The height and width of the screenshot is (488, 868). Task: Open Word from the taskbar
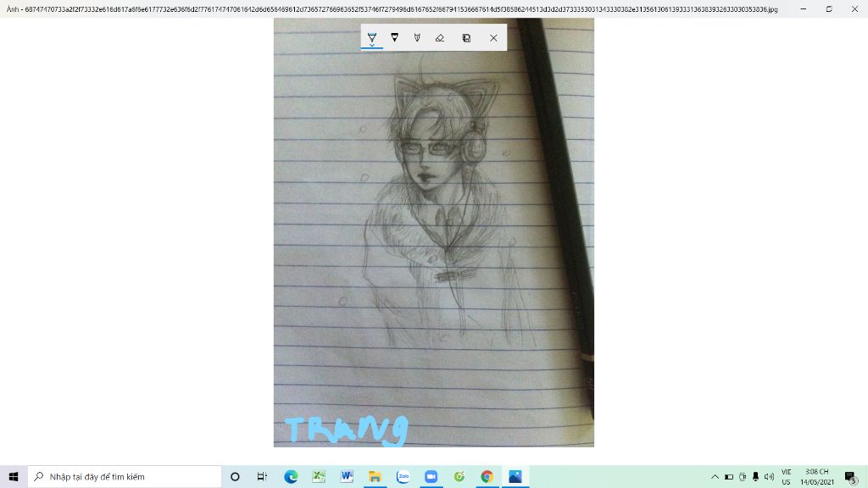click(x=347, y=476)
